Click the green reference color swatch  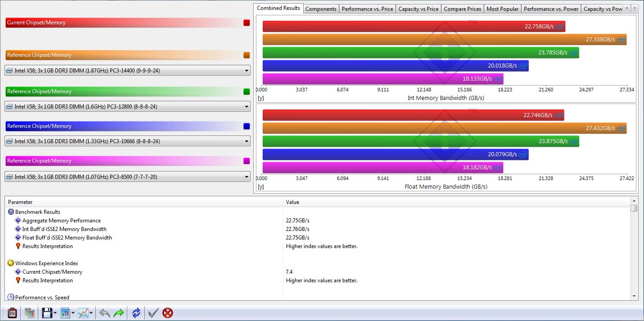click(246, 91)
